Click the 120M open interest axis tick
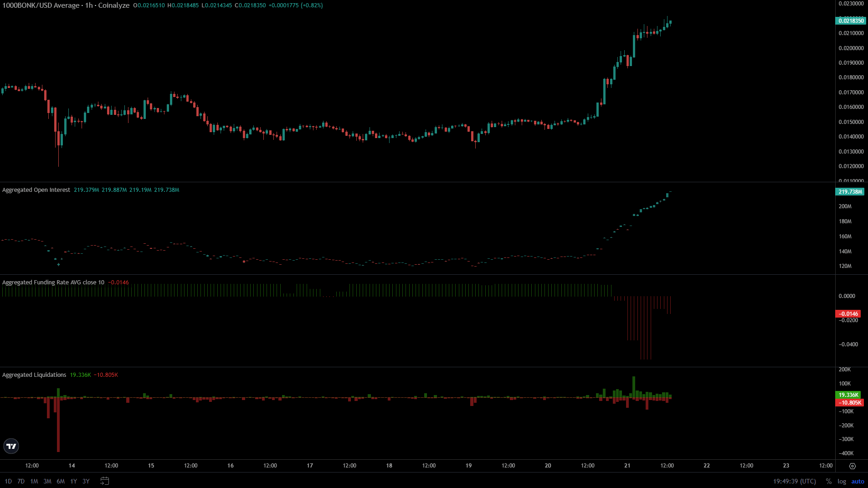868x488 pixels. [x=845, y=266]
